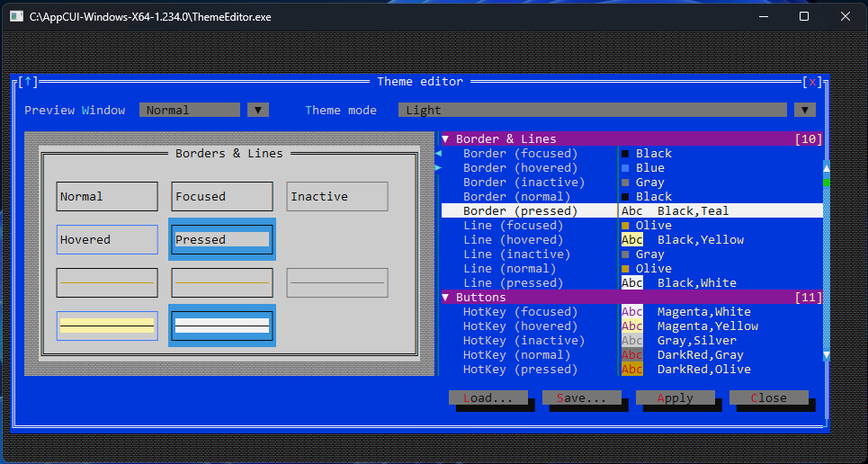868x464 pixels.
Task: Select the Border (hovered) property row
Action: 632,168
